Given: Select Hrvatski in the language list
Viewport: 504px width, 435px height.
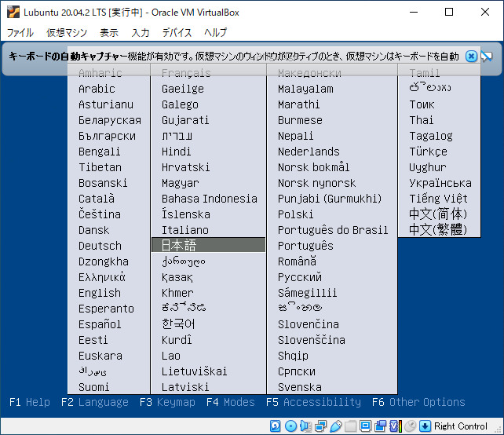Looking at the screenshot, I should (185, 167).
